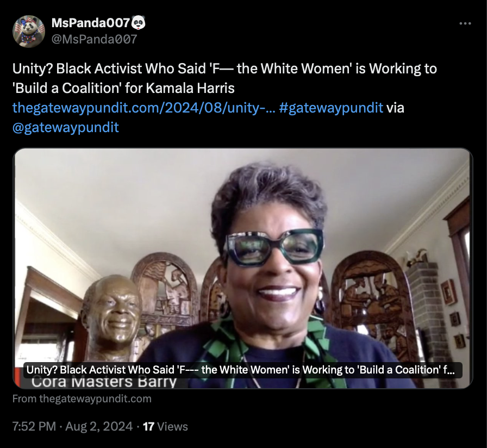487x448 pixels.
Task: Click the word 'via' in the tweet text
Action: (395, 108)
